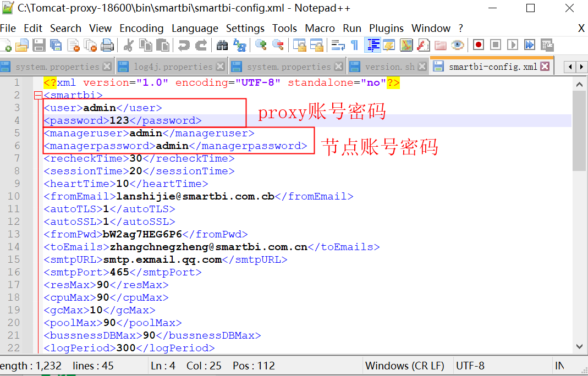Copy selection toolbar icon
The image size is (588, 376).
(146, 46)
